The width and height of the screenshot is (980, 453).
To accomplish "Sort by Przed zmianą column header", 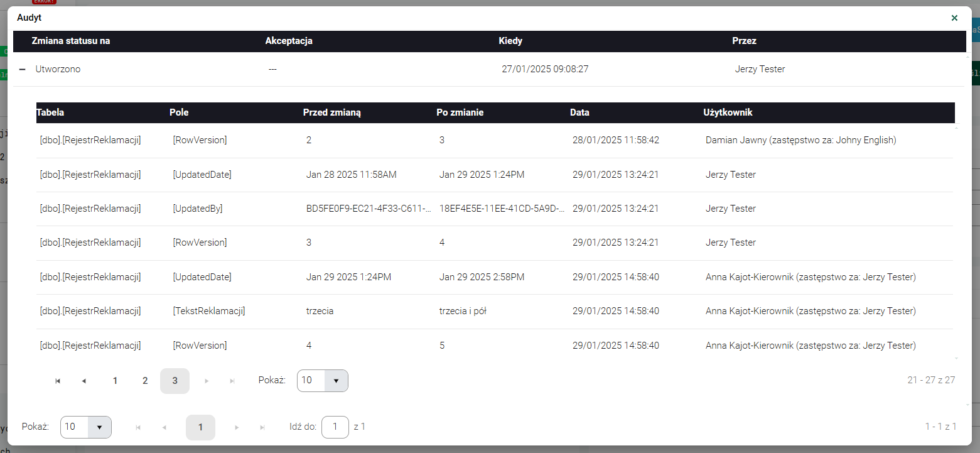I will point(331,113).
